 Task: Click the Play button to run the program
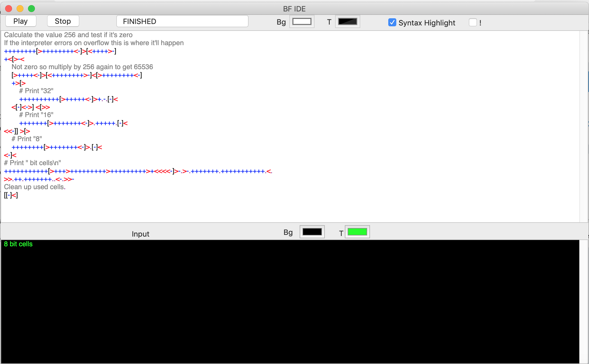click(20, 21)
